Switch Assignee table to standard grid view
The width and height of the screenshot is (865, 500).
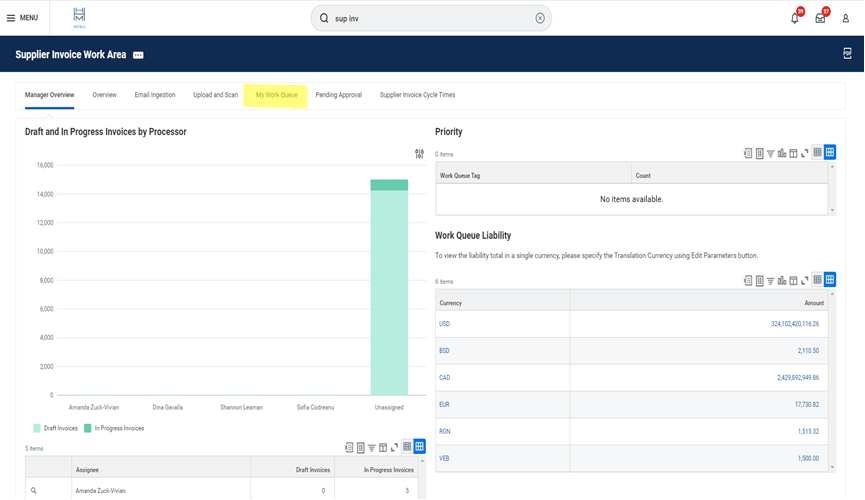click(419, 446)
